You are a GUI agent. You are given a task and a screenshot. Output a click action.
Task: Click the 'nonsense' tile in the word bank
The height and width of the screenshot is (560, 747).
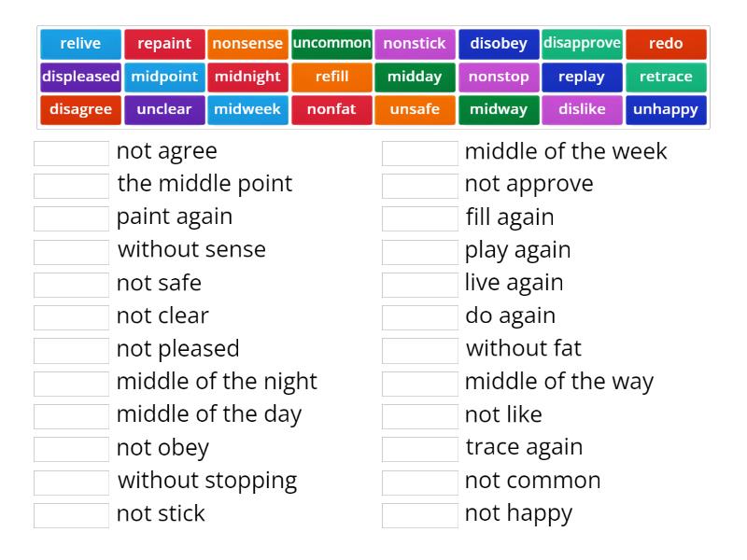point(247,43)
